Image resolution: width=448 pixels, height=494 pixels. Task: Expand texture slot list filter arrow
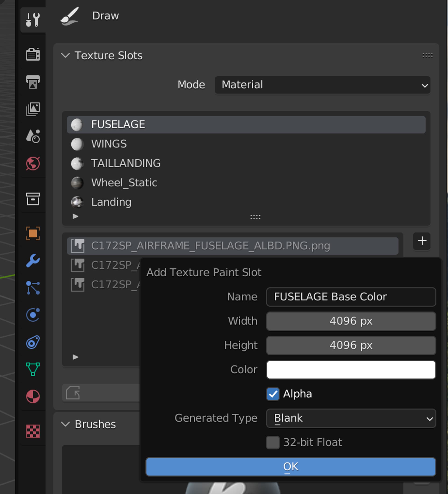coord(75,357)
